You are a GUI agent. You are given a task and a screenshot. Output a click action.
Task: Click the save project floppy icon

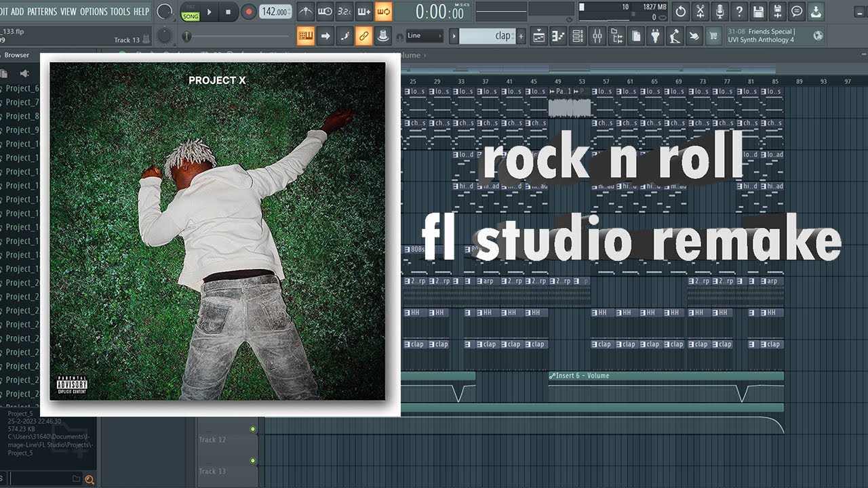point(758,12)
